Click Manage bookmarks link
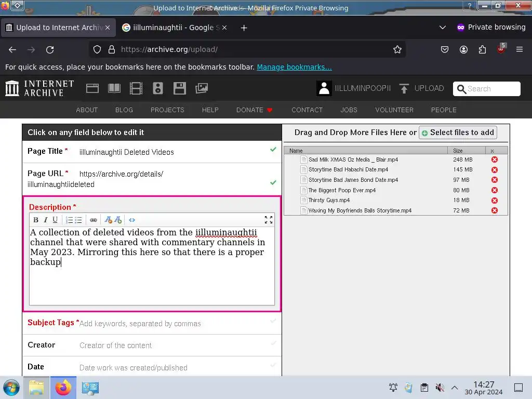The height and width of the screenshot is (399, 532). [294, 67]
